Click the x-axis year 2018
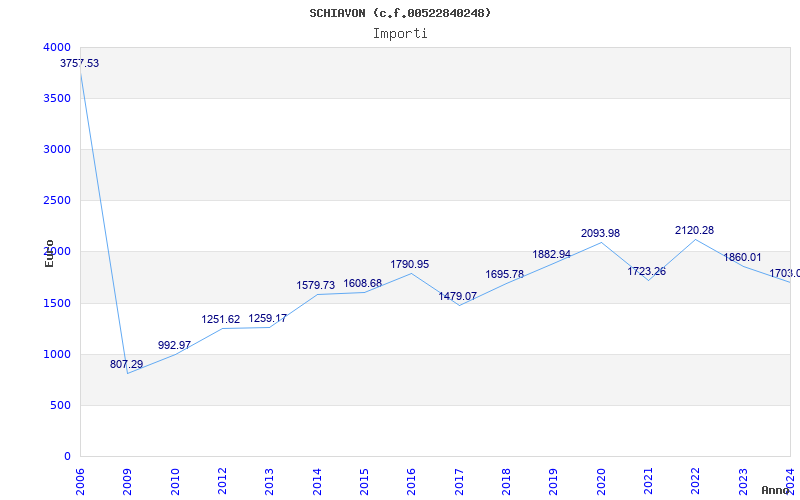 click(x=506, y=482)
